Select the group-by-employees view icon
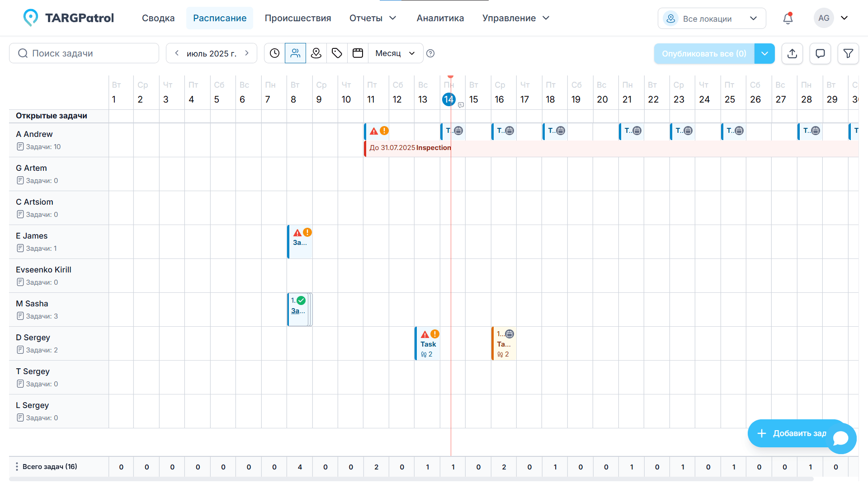The width and height of the screenshot is (868, 488). [x=295, y=53]
